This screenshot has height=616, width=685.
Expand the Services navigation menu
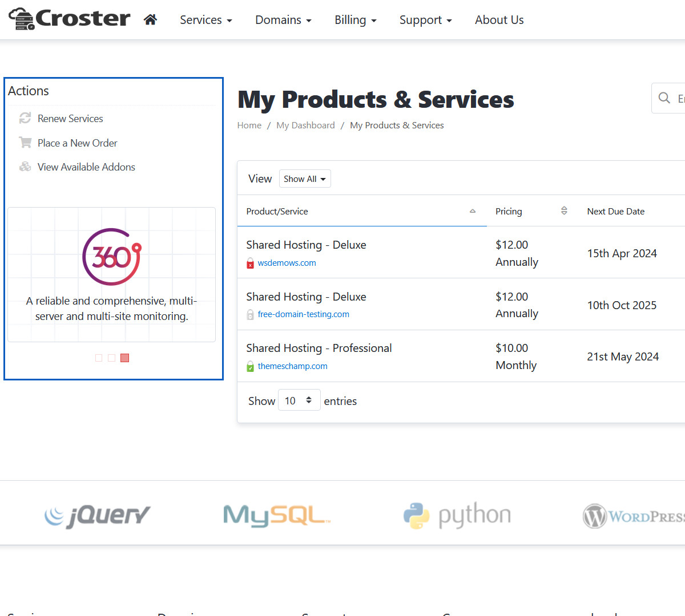(x=205, y=20)
